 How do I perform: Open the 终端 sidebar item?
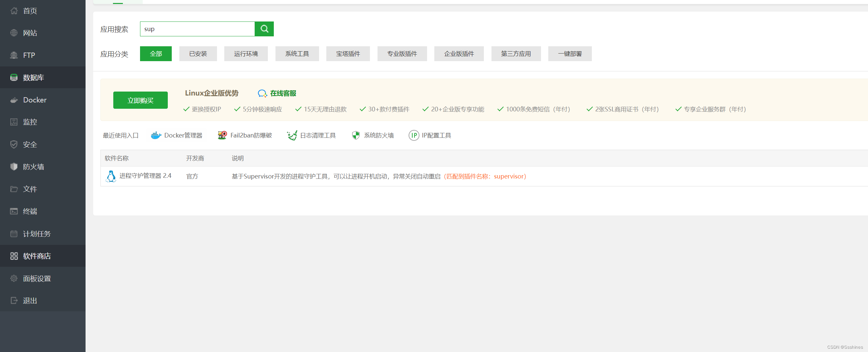tap(30, 212)
